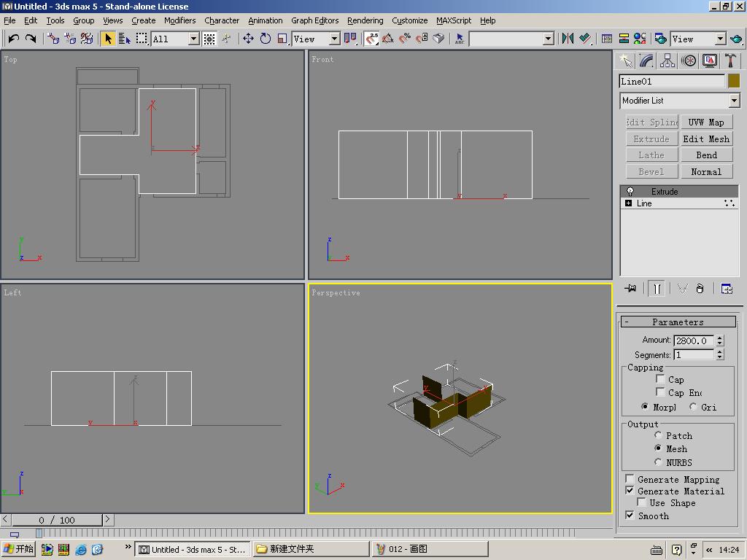Click the Edit Mesh modifier button
Screen dimensions: 747x560
pyautogui.click(x=706, y=139)
